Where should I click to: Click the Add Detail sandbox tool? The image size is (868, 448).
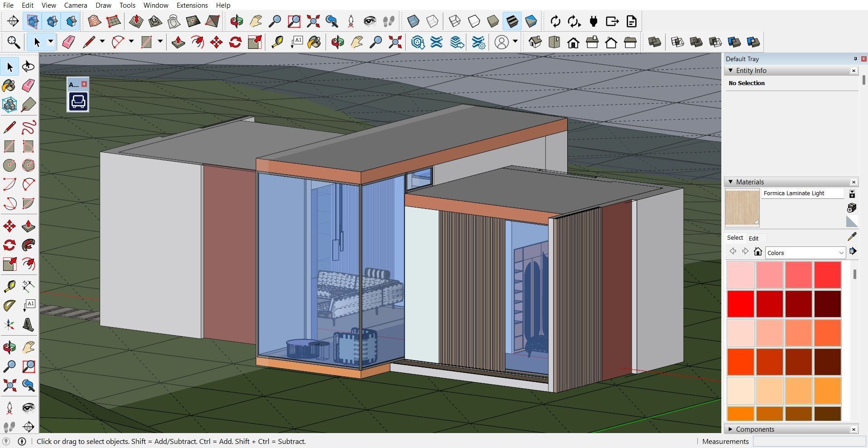(x=193, y=21)
